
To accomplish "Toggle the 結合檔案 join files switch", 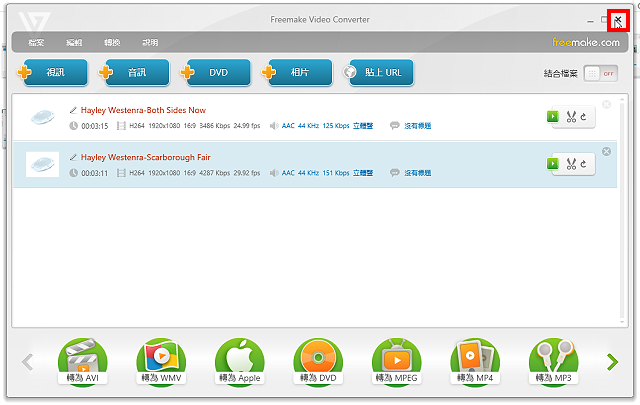I will point(600,73).
